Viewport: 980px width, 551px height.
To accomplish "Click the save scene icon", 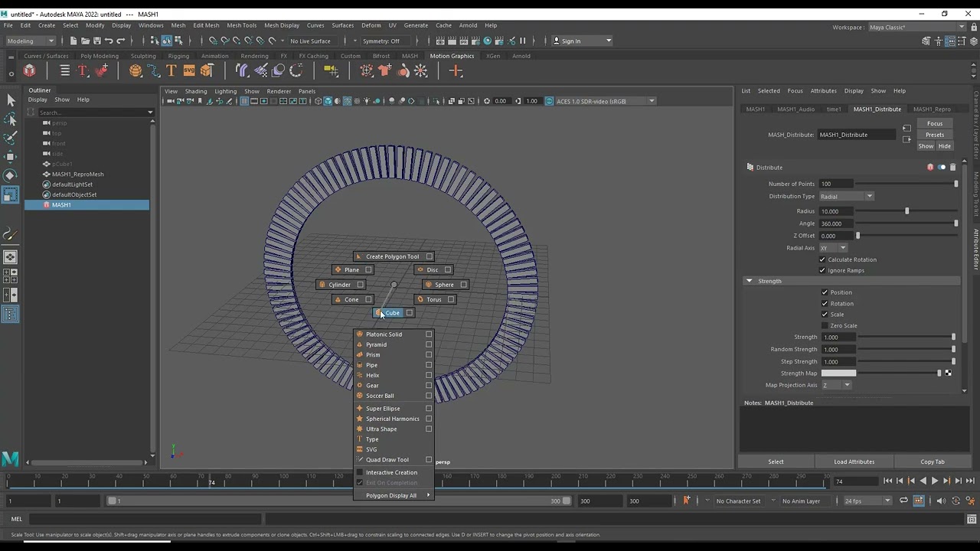I will (96, 41).
